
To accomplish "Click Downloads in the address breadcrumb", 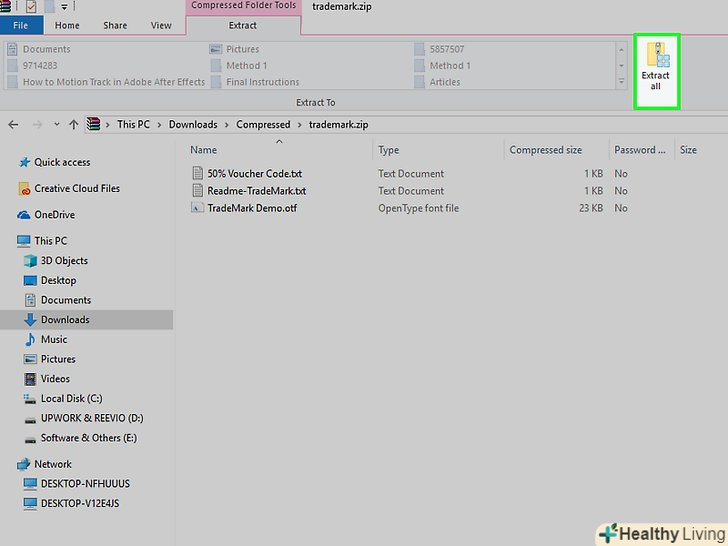I will [193, 124].
